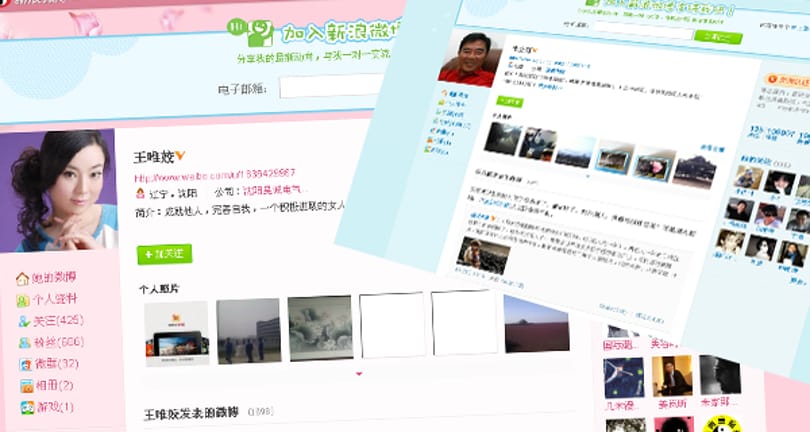This screenshot has height=432, width=810.
Task: Open the 沈阳昊诚电气 company link
Action: [274, 191]
